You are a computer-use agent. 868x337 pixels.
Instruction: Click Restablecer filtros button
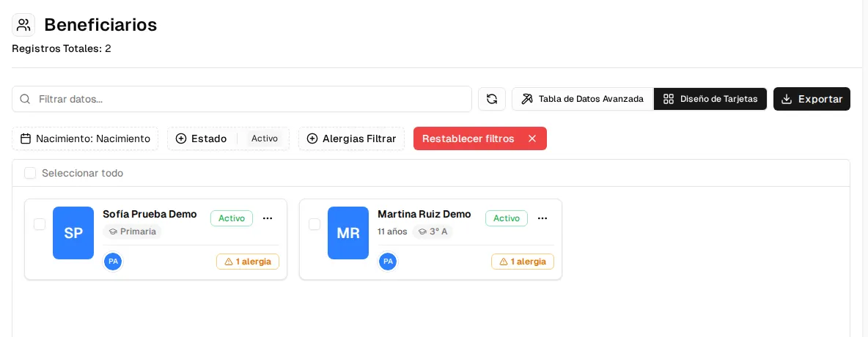[480, 138]
